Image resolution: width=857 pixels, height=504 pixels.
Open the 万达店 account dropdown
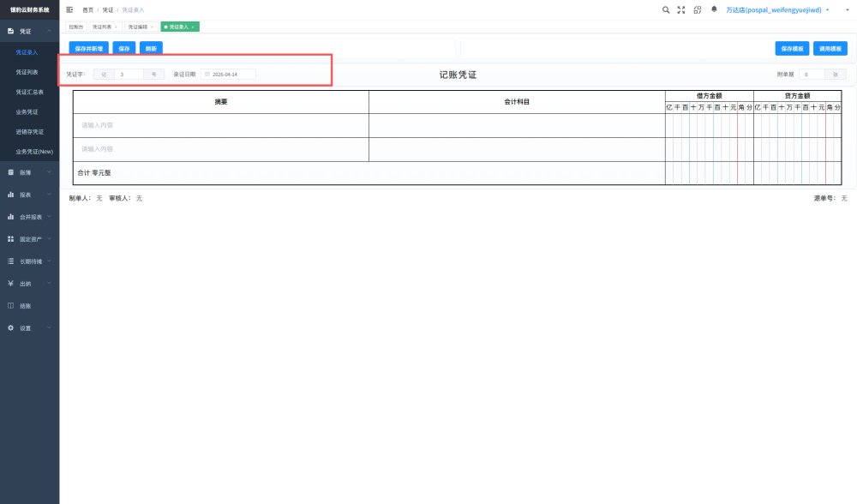777,9
